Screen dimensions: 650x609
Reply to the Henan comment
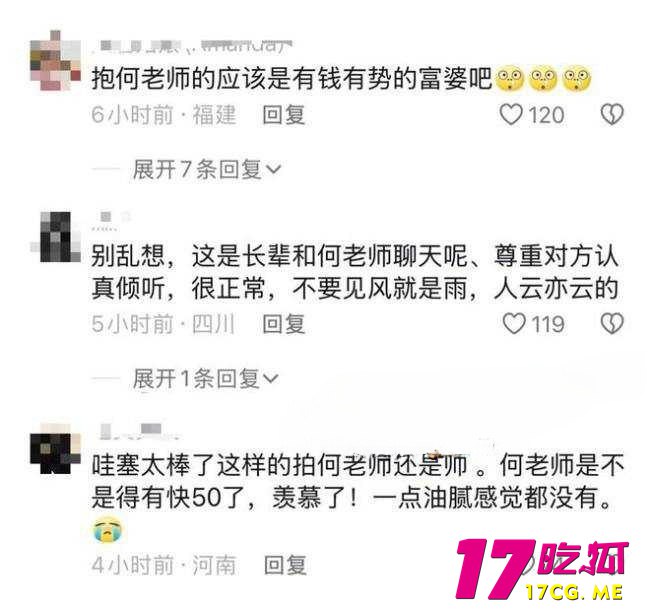pyautogui.click(x=285, y=565)
